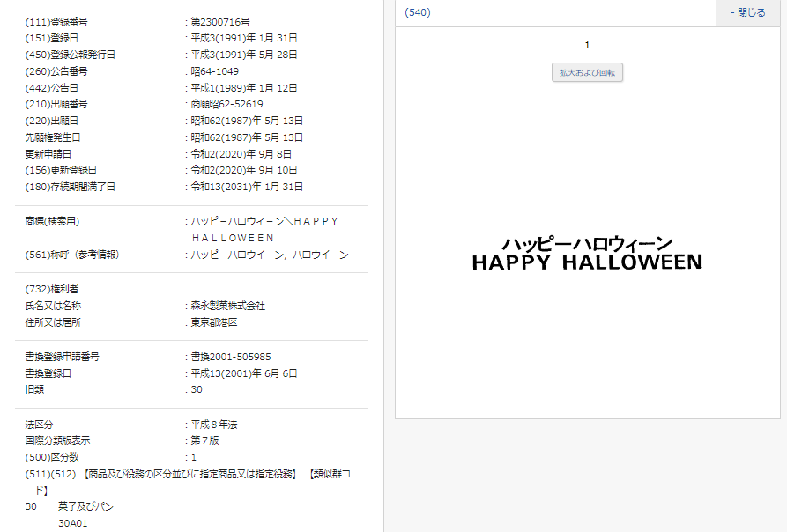The image size is (787, 532).
Task: Click publication date 平成1(1989)年 1月 12日
Action: point(244,88)
